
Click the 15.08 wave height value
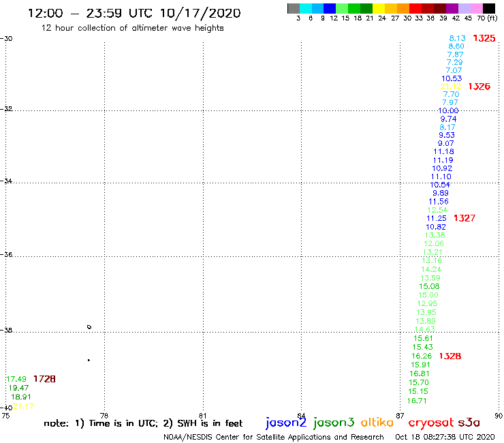[x=429, y=286]
